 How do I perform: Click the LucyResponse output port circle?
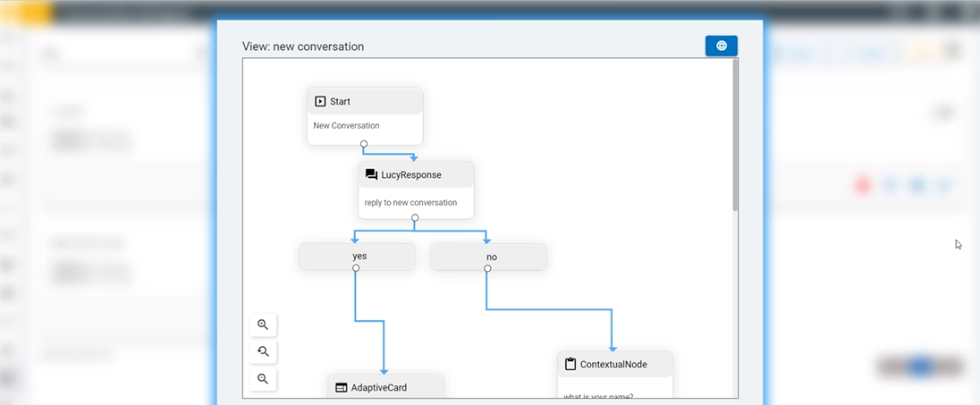[x=415, y=218]
